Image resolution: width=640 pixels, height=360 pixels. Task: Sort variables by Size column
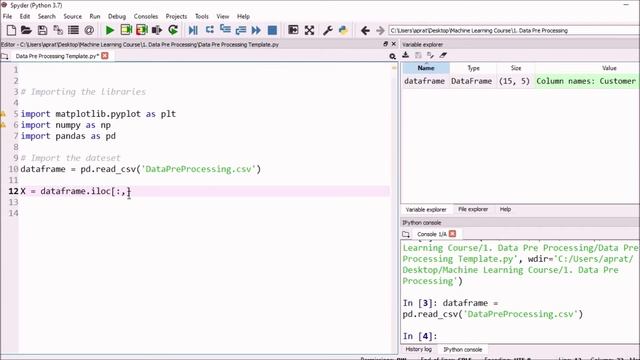coord(516,68)
